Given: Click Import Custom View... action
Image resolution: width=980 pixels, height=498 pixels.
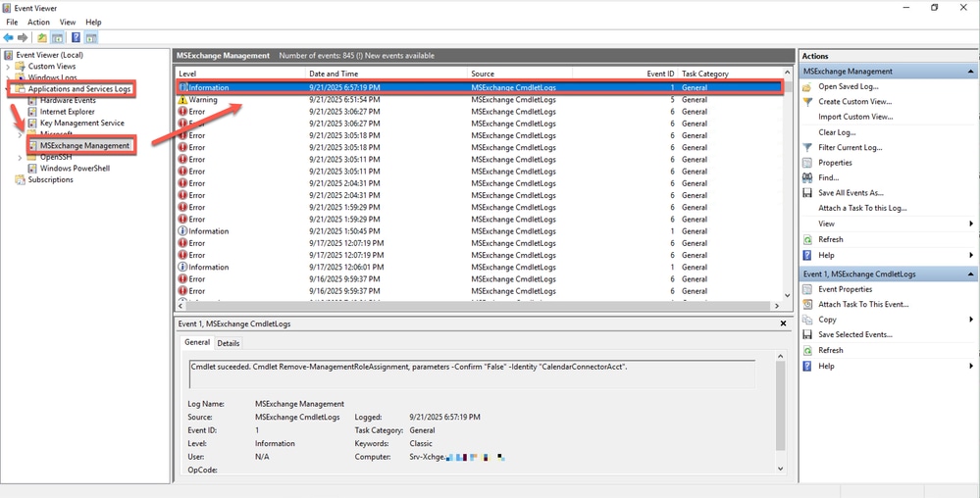Looking at the screenshot, I should click(x=855, y=117).
